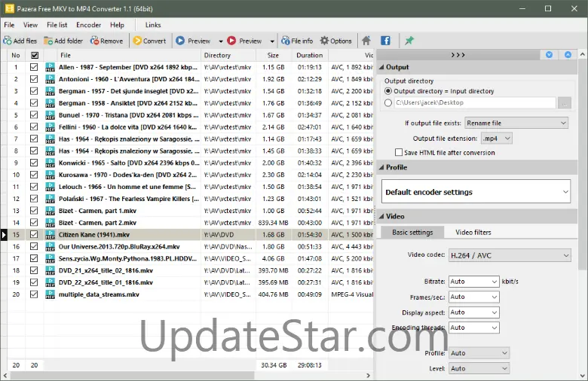
Task: Open the View menu
Action: pos(30,25)
